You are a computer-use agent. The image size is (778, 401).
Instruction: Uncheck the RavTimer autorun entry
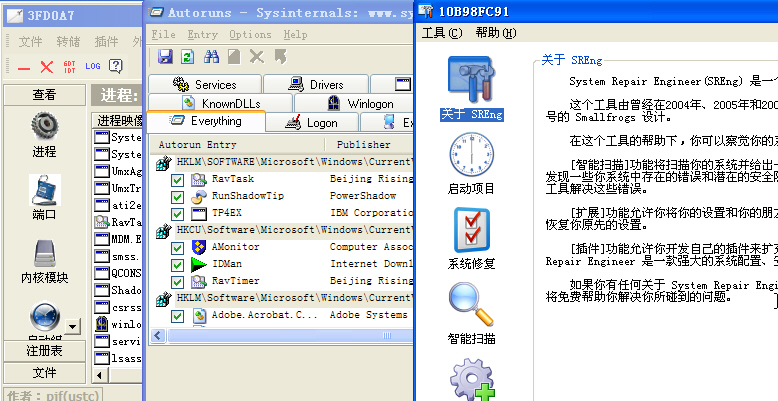pyautogui.click(x=177, y=282)
